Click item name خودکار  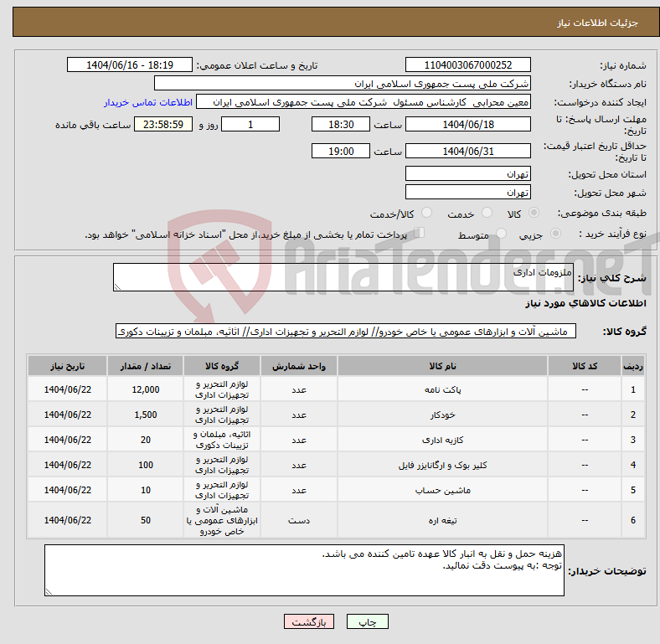[442, 415]
